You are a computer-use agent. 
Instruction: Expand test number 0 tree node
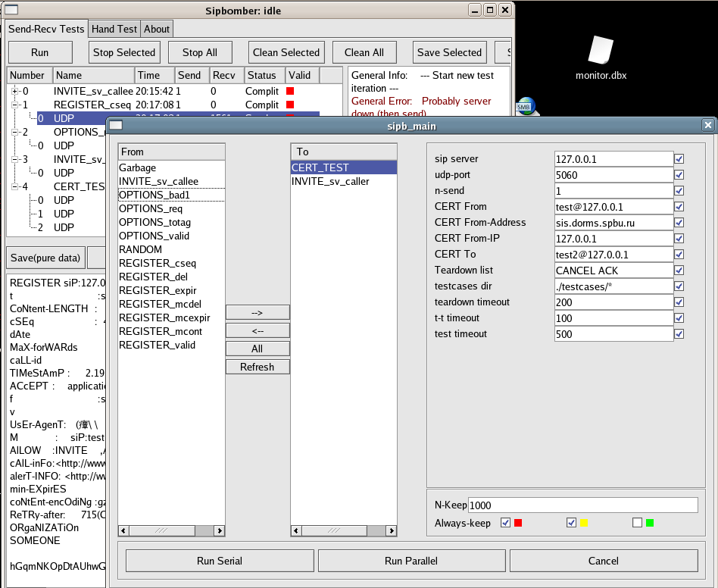click(15, 91)
